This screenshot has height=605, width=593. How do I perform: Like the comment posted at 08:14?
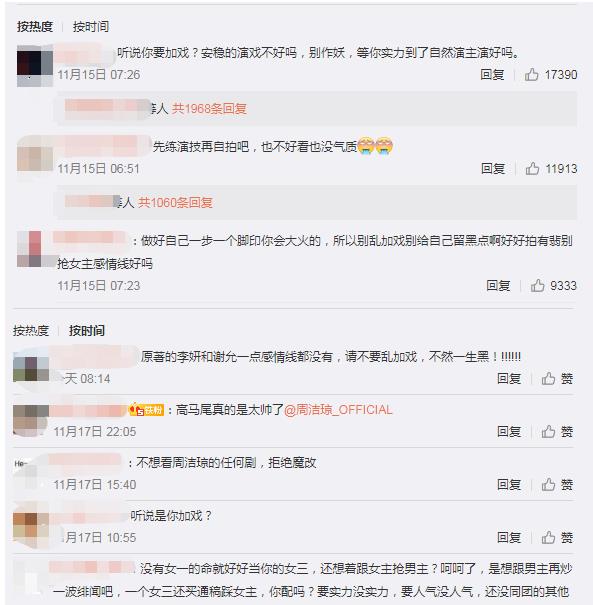557,379
